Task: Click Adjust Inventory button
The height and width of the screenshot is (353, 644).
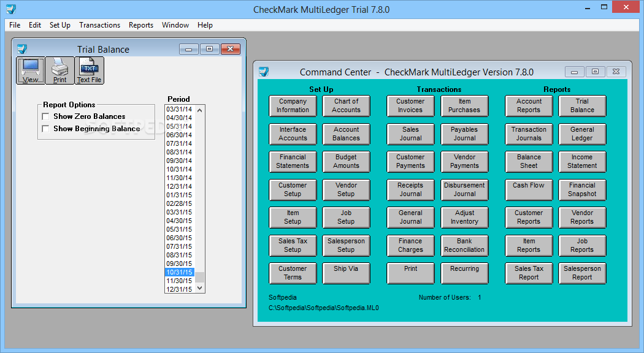Action: point(464,218)
